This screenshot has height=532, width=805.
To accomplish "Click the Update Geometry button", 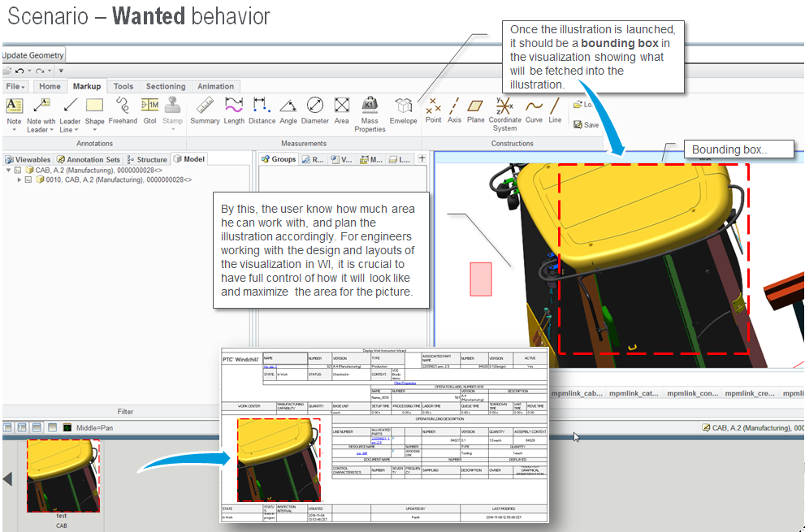I will point(33,55).
